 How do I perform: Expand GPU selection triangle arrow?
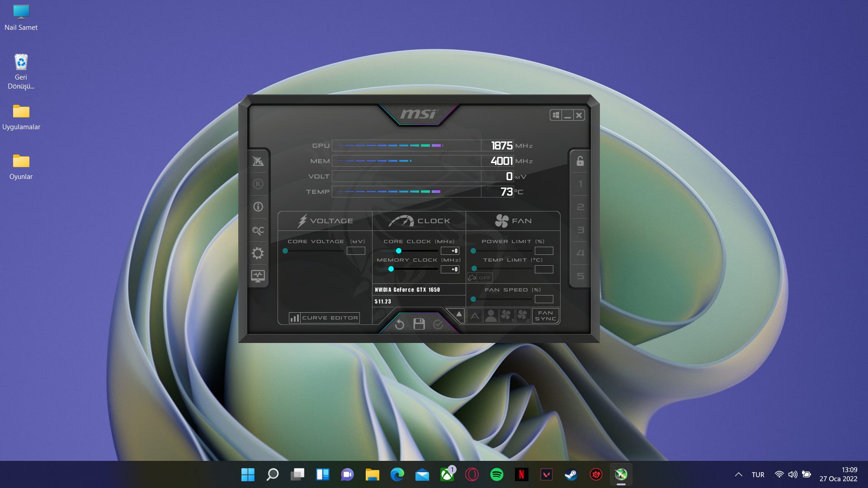point(458,314)
